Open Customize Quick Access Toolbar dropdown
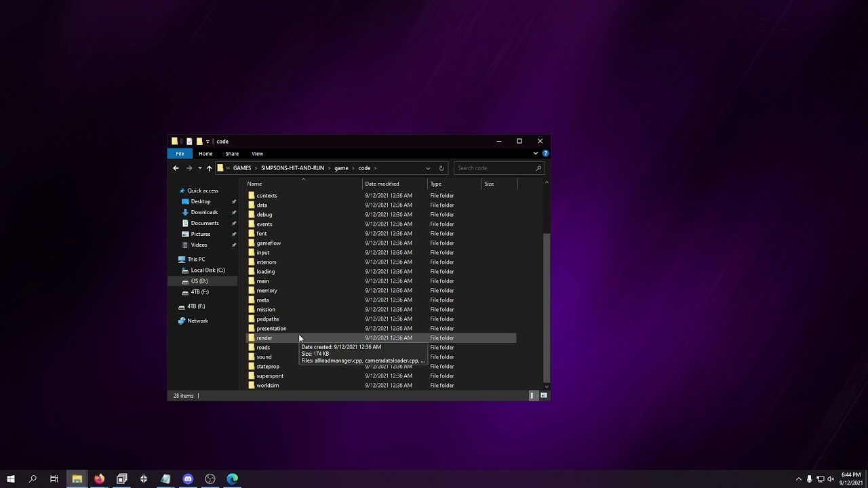The width and height of the screenshot is (868, 488). coord(208,142)
